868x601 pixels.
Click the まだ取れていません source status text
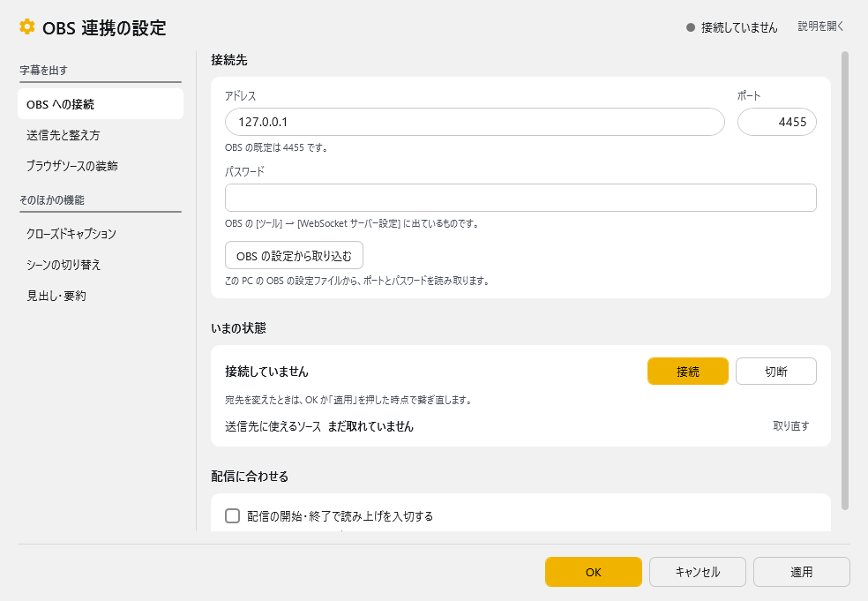[370, 426]
